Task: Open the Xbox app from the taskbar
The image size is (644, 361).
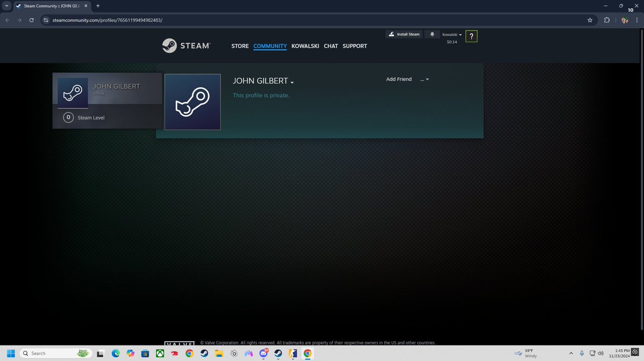Action: 159,353
